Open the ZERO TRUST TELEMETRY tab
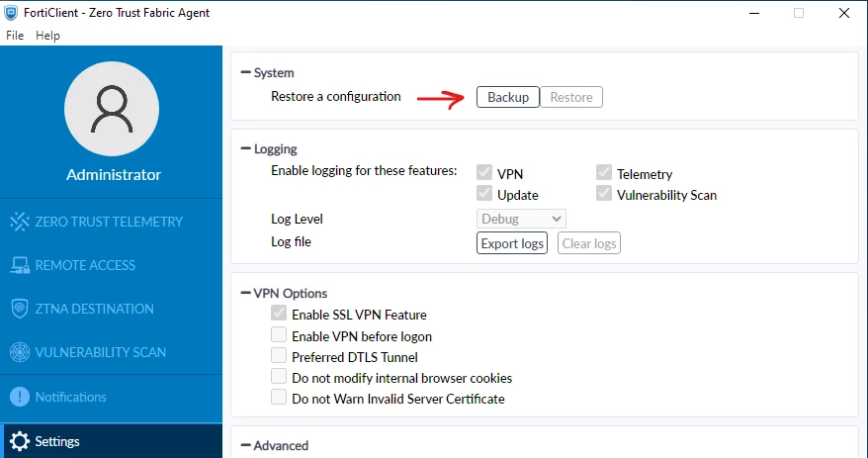The height and width of the screenshot is (458, 868). coord(111,222)
